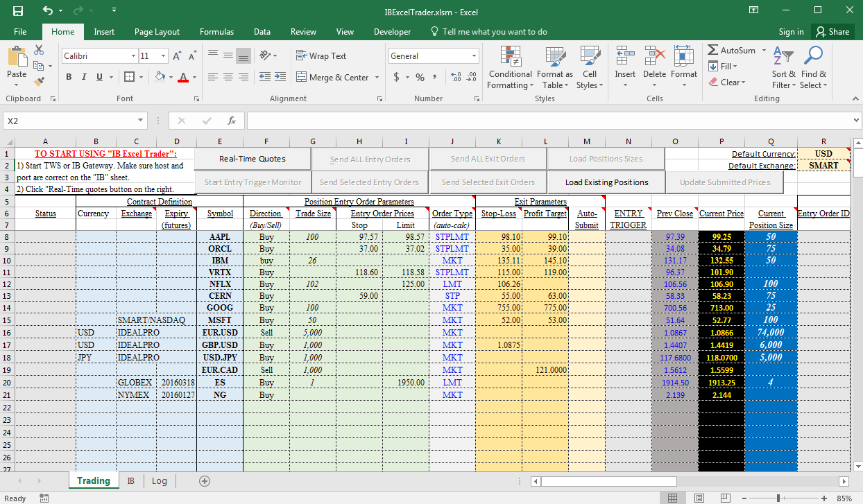Open Find & Select tools
This screenshot has width=863, height=504.
(813, 67)
